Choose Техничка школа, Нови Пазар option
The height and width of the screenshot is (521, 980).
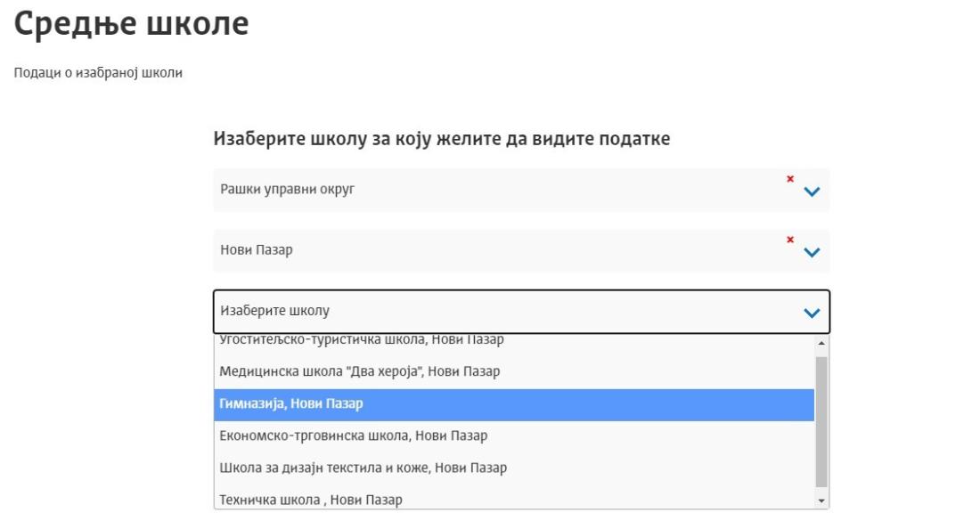pyautogui.click(x=514, y=500)
